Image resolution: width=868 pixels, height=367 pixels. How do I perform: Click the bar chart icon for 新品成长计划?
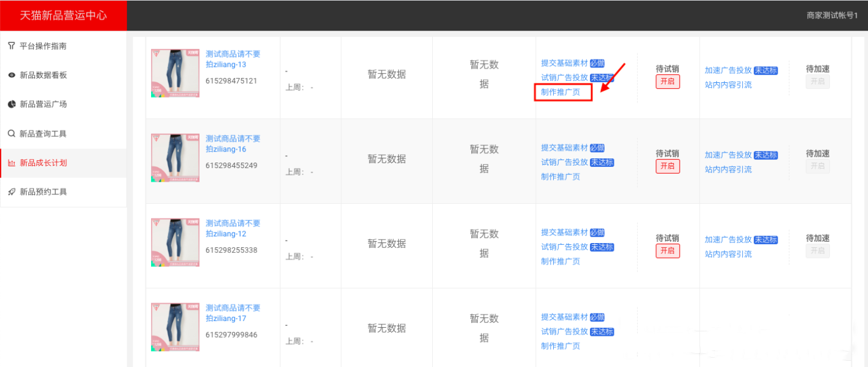point(12,163)
